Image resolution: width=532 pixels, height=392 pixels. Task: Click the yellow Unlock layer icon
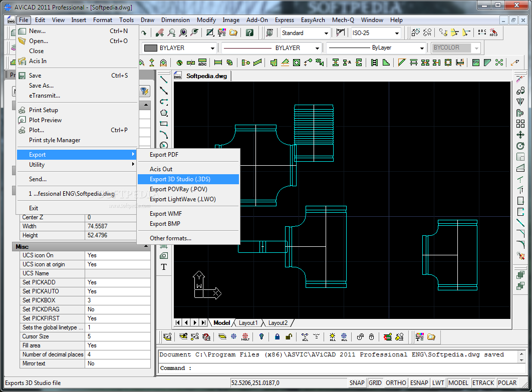(x=289, y=337)
